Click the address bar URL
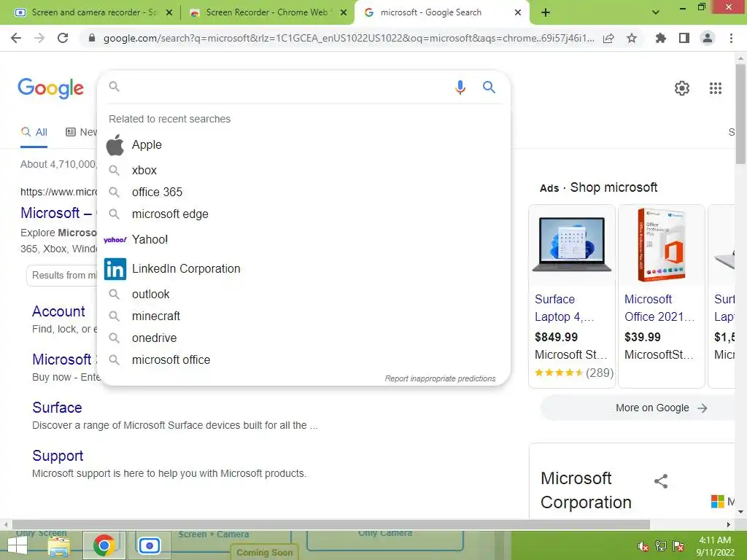The width and height of the screenshot is (747, 560). [x=349, y=38]
